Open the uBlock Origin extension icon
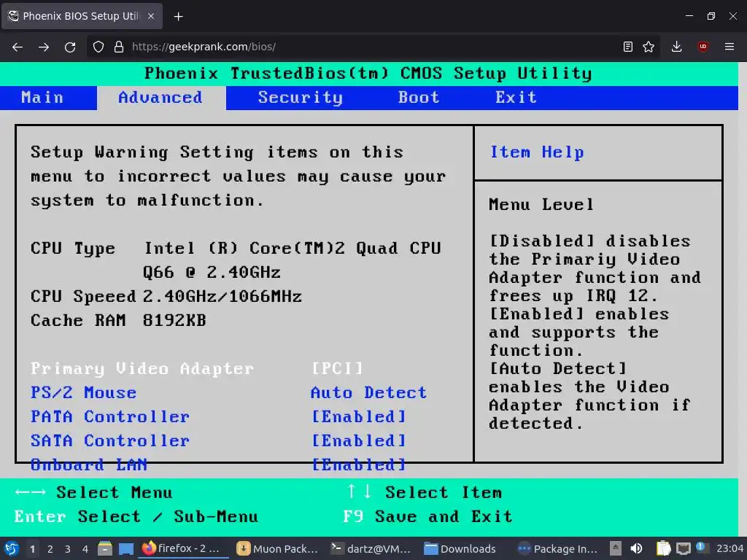 pyautogui.click(x=703, y=47)
